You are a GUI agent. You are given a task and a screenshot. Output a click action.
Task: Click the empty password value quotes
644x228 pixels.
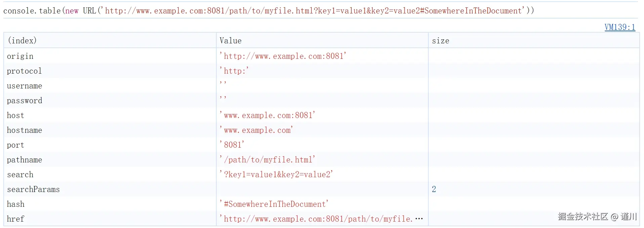coord(223,98)
